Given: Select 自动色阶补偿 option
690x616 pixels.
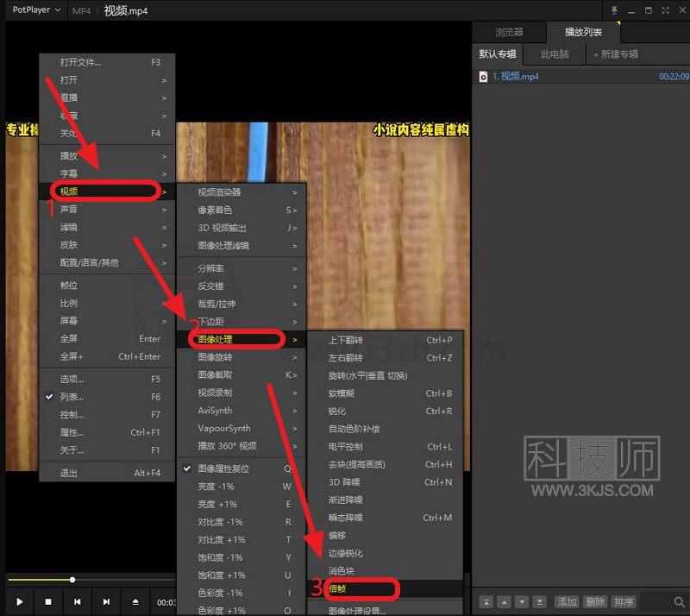Looking at the screenshot, I should [x=385, y=429].
